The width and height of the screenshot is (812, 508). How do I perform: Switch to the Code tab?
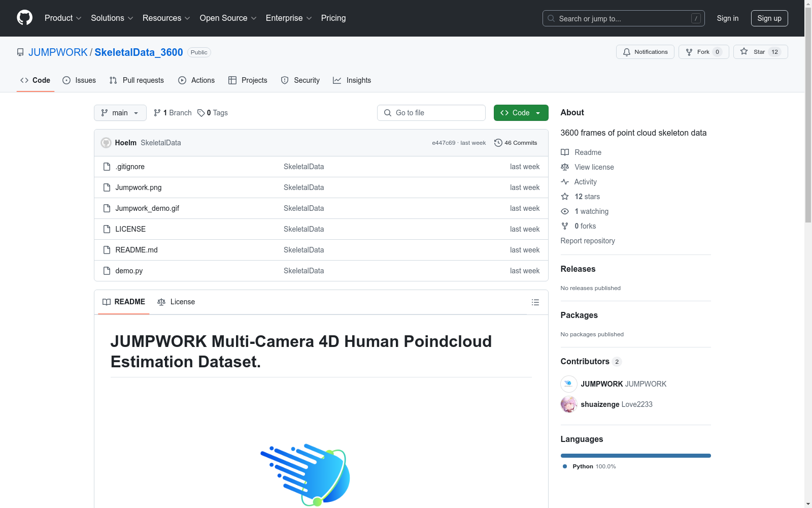tap(36, 80)
